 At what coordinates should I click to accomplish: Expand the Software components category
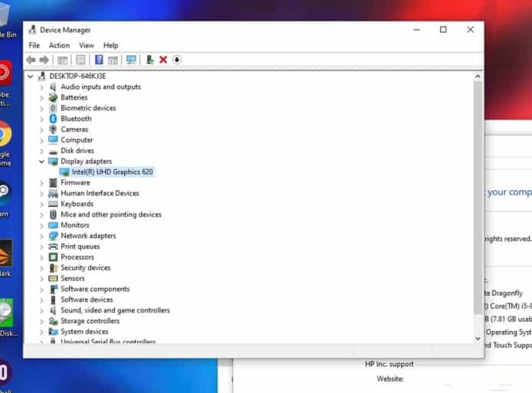[41, 290]
